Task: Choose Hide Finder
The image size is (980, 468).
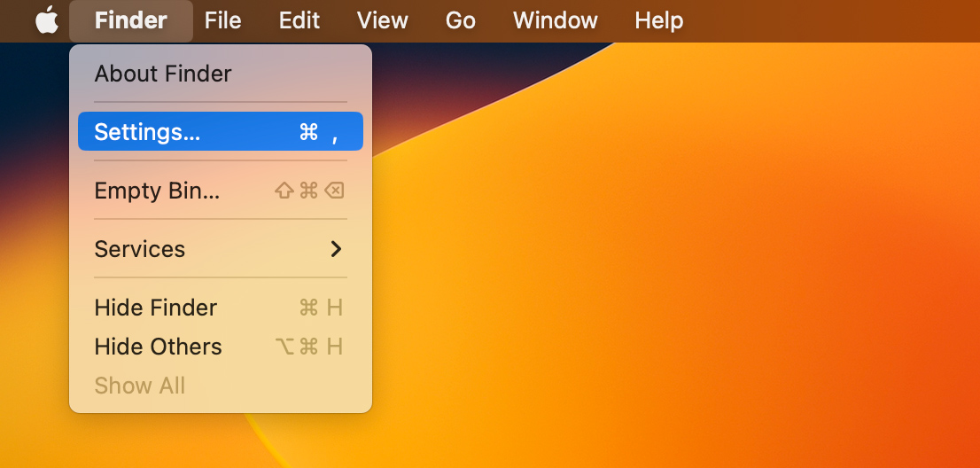Action: click(221, 308)
